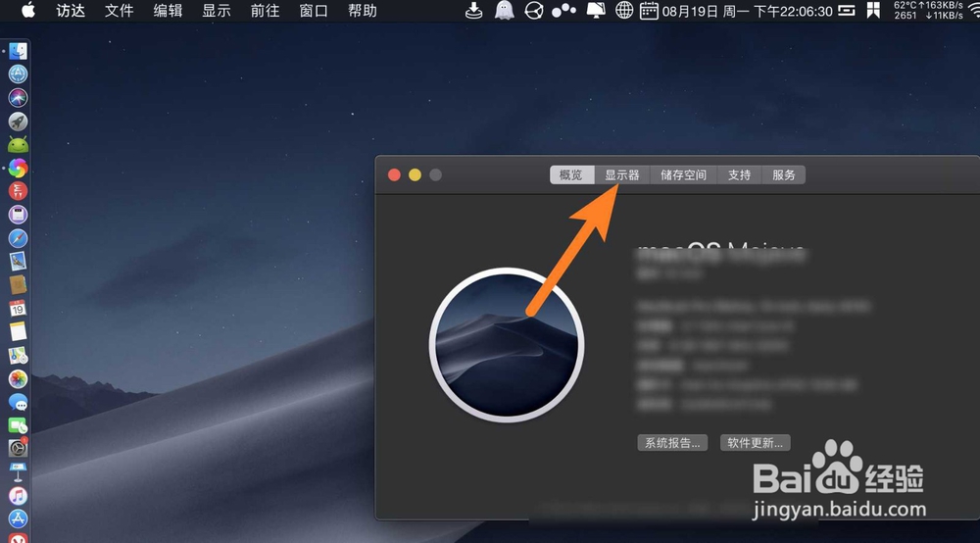This screenshot has height=543, width=980.
Task: Open the green Android robot app
Action: [x=18, y=145]
